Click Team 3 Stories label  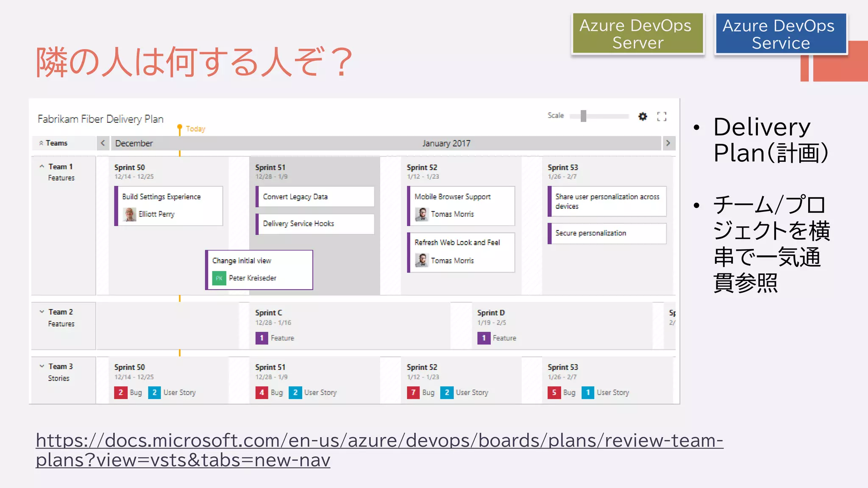pyautogui.click(x=59, y=378)
